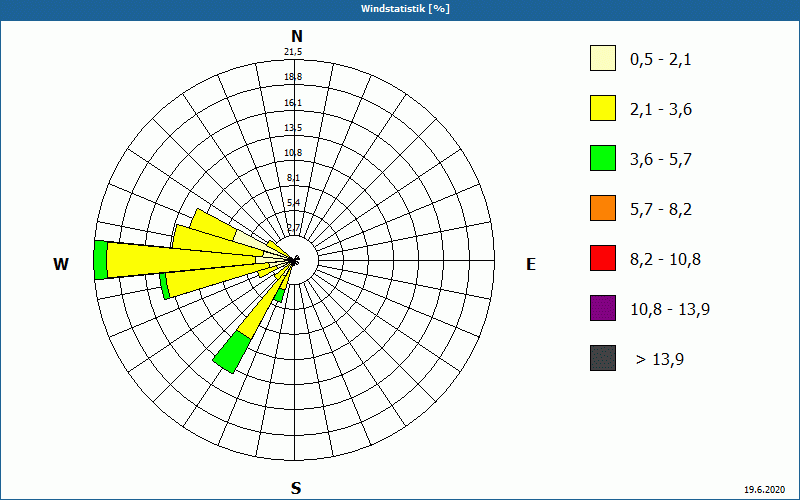Click the large green southwest wedge segment
800x500 pixels.
232,352
